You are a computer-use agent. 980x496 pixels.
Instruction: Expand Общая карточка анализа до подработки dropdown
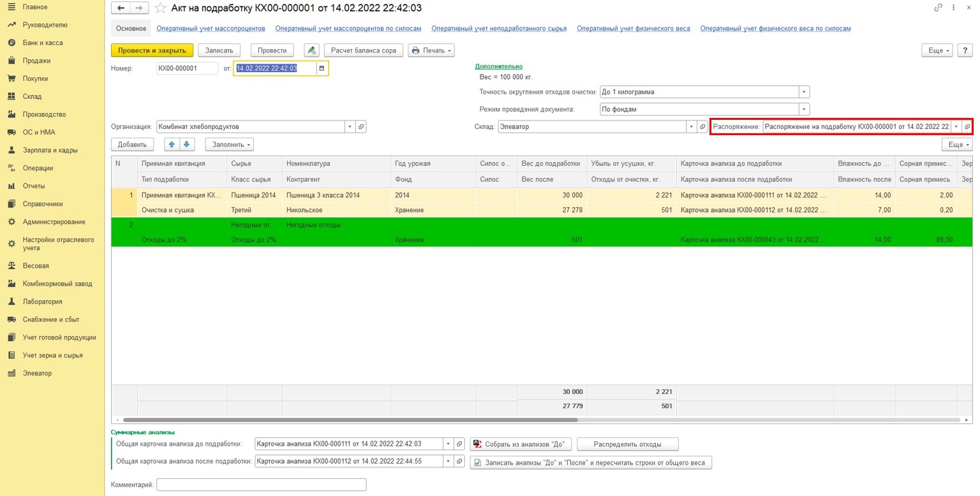[x=448, y=444]
